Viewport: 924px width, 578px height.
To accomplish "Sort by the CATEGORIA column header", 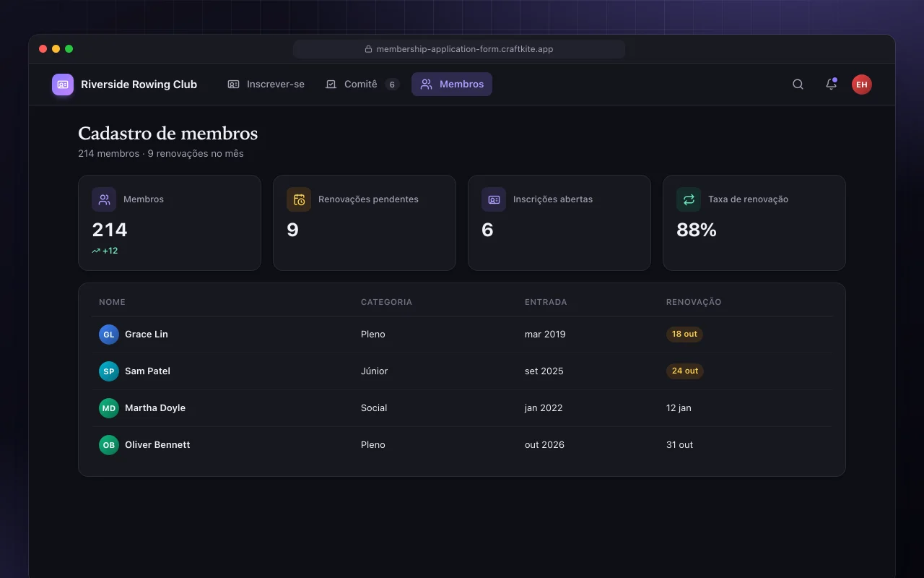I will pyautogui.click(x=386, y=302).
